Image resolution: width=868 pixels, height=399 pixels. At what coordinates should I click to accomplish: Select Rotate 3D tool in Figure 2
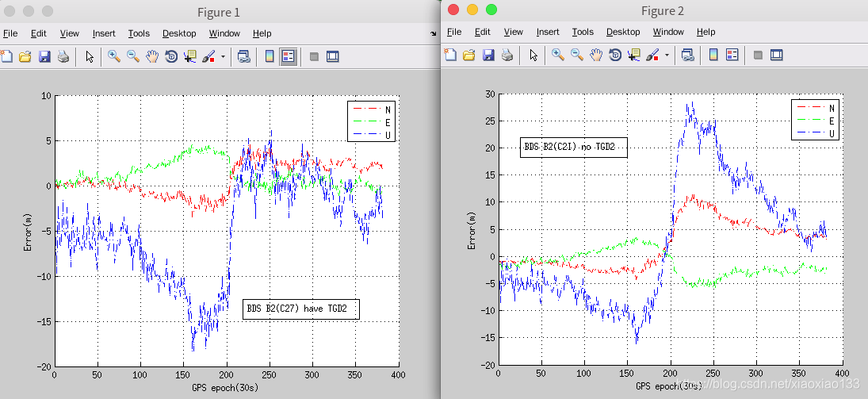[x=615, y=54]
